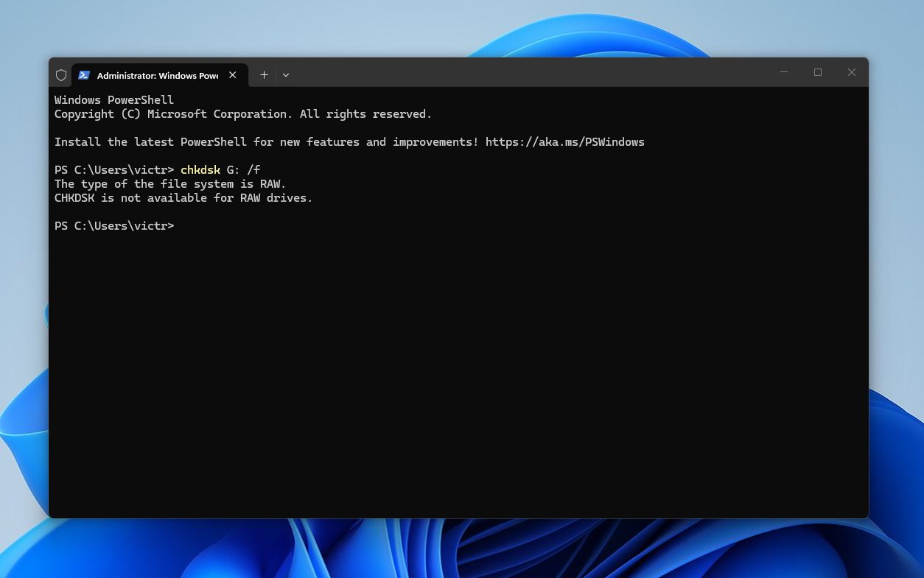
Task: Click the last empty PS C:\Users\victr> prompt
Action: click(x=114, y=226)
